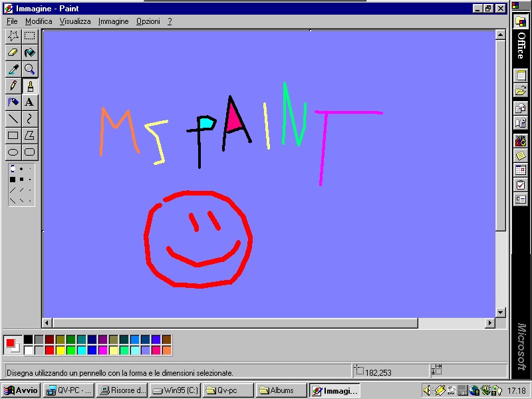Switch to the Risorse d... taskbar window
The height and width of the screenshot is (399, 532).
[x=122, y=390]
